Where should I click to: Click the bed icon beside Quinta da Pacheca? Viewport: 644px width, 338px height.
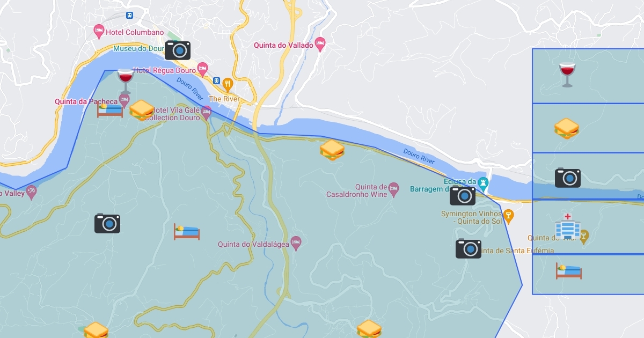[110, 109]
